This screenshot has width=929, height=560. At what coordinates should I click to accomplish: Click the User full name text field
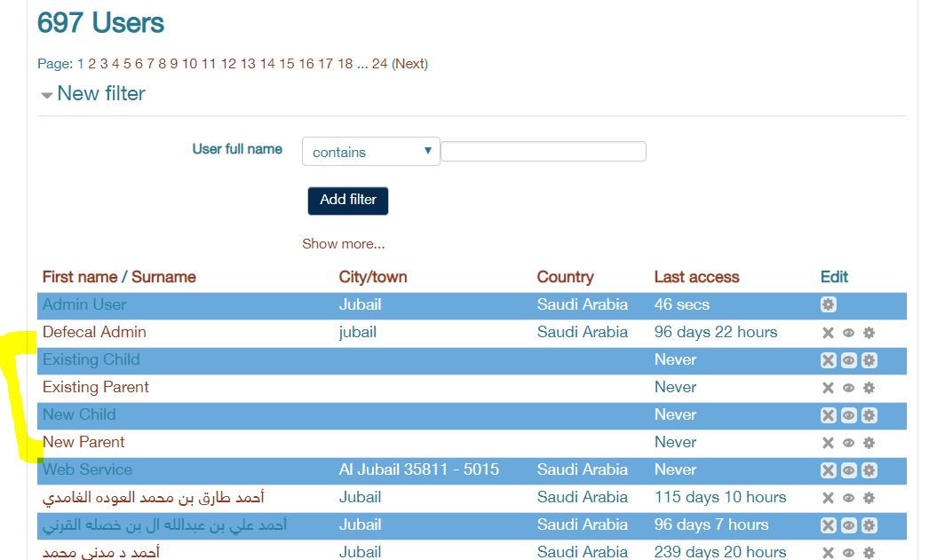[x=543, y=152]
